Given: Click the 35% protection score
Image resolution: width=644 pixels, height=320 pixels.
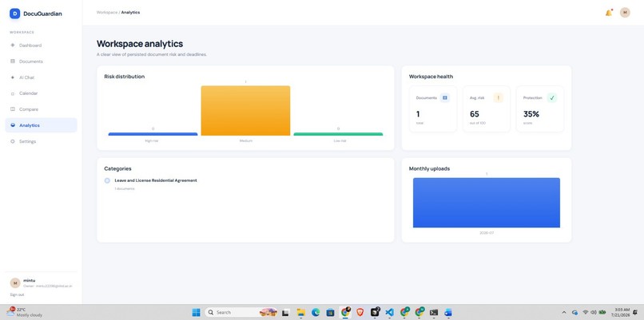Looking at the screenshot, I should click(531, 114).
